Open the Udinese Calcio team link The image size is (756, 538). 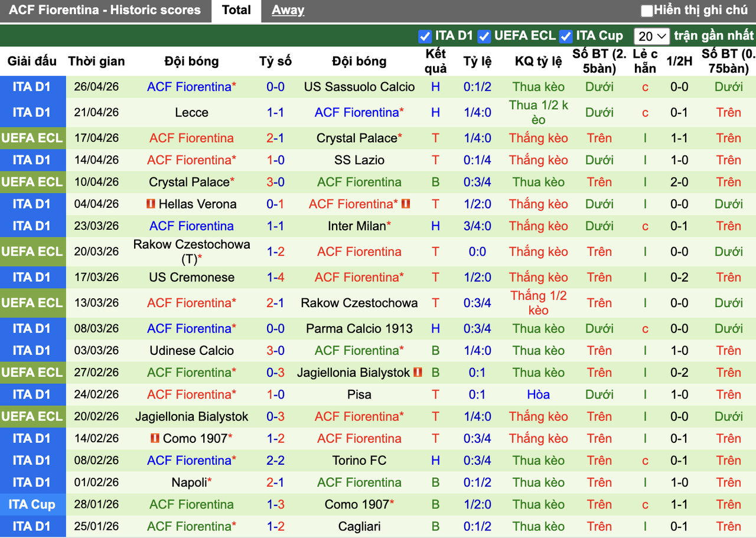[x=192, y=351]
